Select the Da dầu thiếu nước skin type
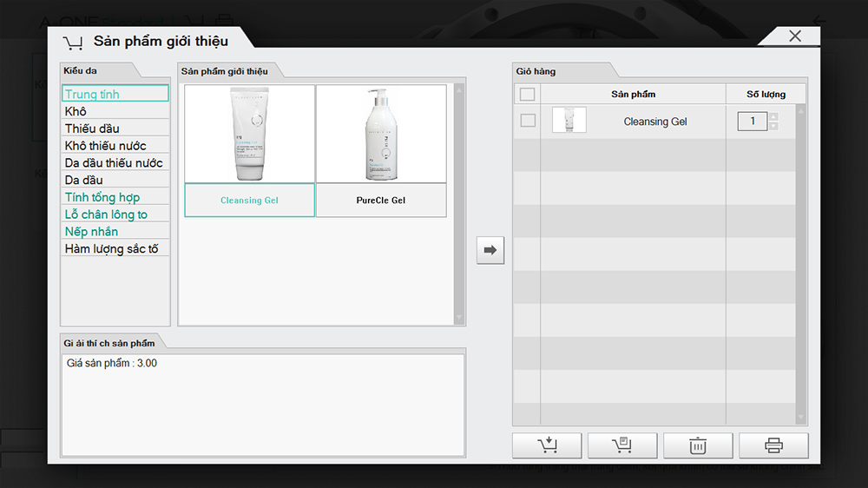Viewport: 868px width, 488px height. coord(114,162)
